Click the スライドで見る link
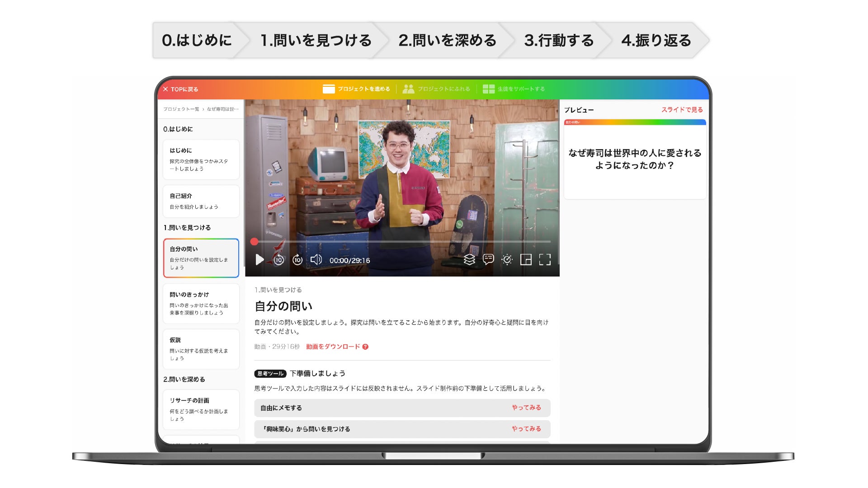Image resolution: width=868 pixels, height=488 pixels. [682, 110]
